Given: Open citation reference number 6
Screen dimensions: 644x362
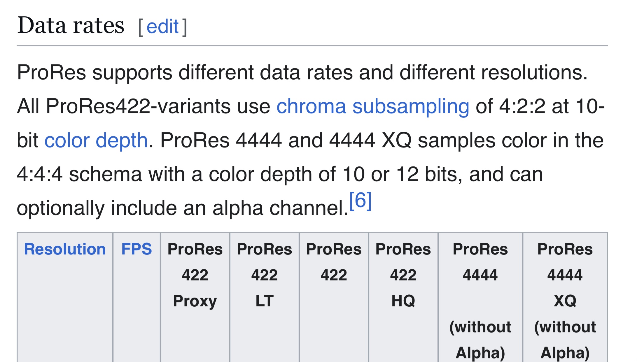Looking at the screenshot, I should [360, 201].
